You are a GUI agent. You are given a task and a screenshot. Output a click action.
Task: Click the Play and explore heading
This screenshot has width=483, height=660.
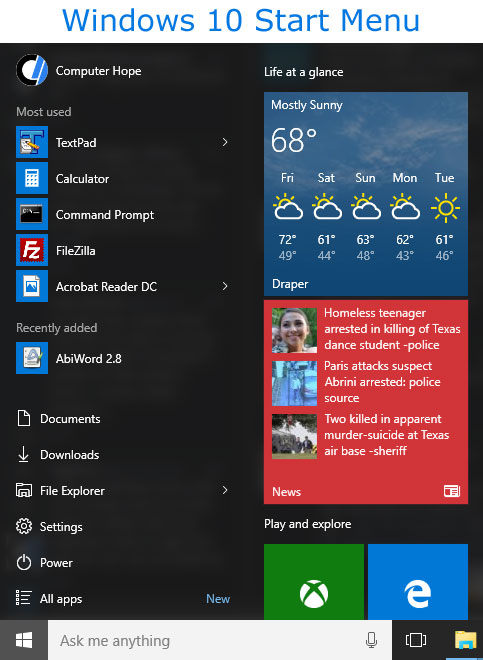tap(307, 524)
